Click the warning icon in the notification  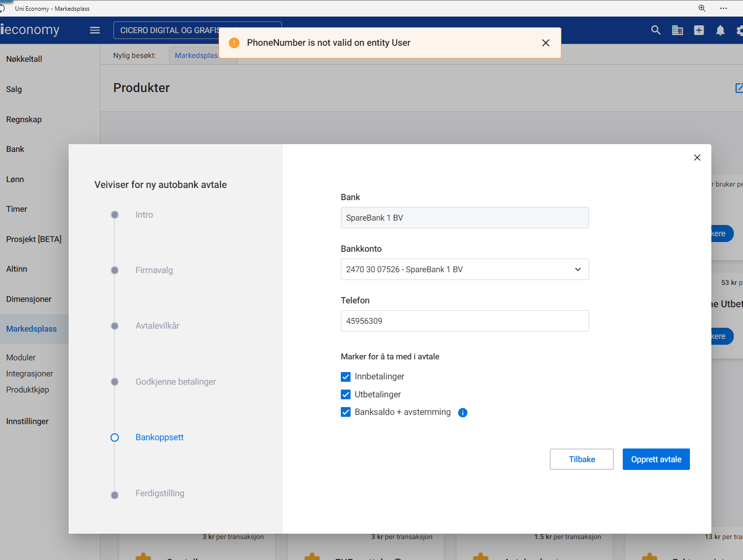[234, 43]
